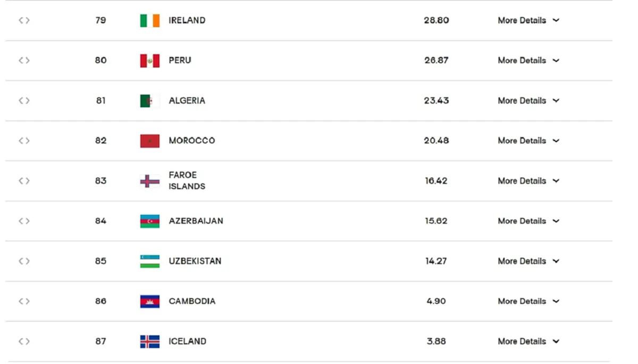Click the Uzbekistan flag icon
Viewport: 638px width, 364px height.
(x=149, y=261)
